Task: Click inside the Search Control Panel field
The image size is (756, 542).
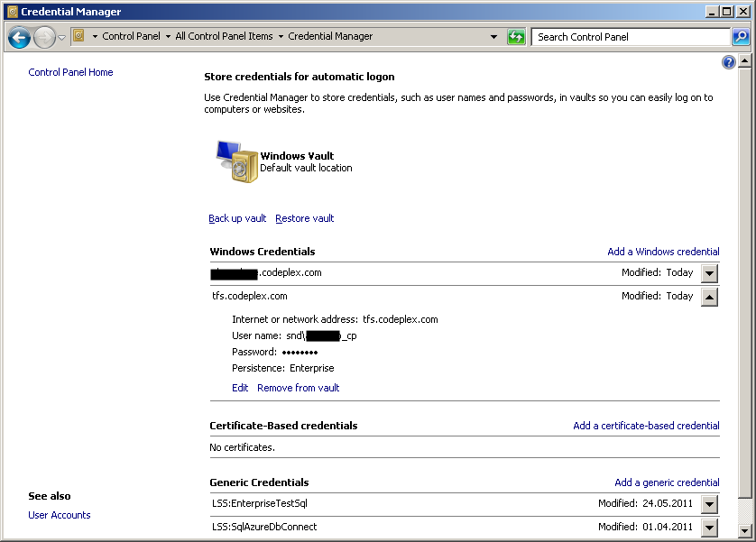Action: coord(622,37)
